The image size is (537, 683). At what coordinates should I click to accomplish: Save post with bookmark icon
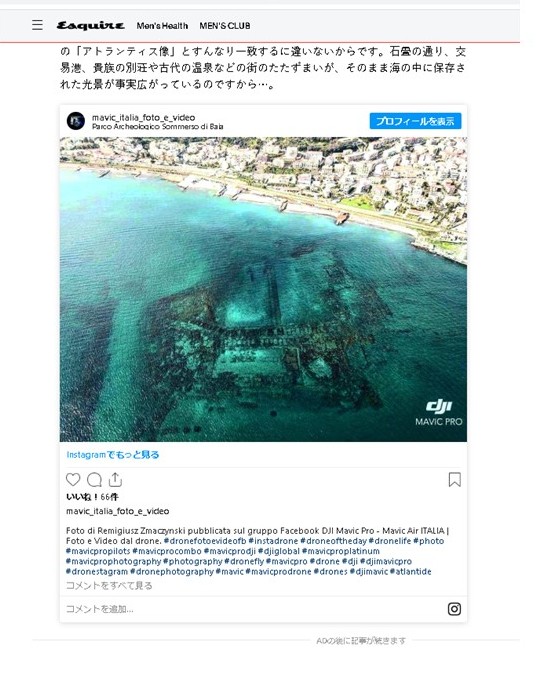[455, 480]
